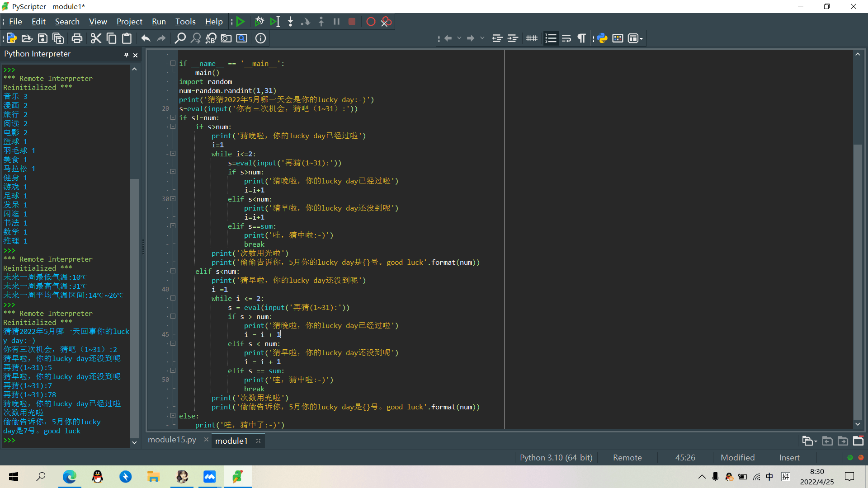Click the Python interpreter toolbar icon
The image size is (868, 488).
click(x=602, y=38)
